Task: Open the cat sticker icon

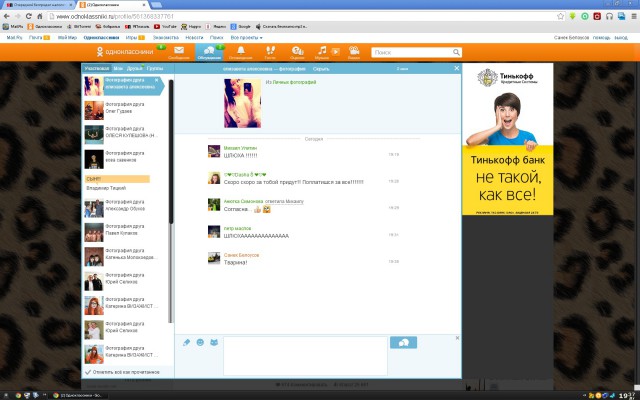Action: point(214,342)
